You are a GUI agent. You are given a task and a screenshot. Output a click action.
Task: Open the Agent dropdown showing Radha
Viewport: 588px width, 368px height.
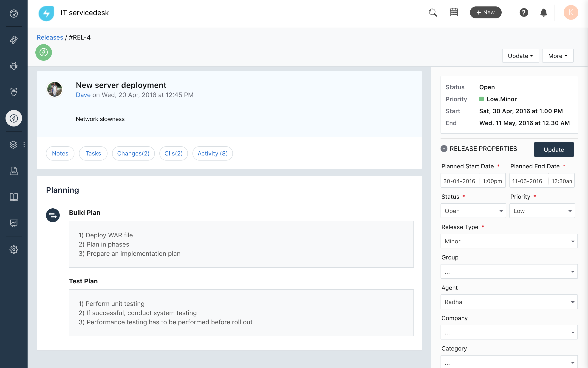pos(509,302)
